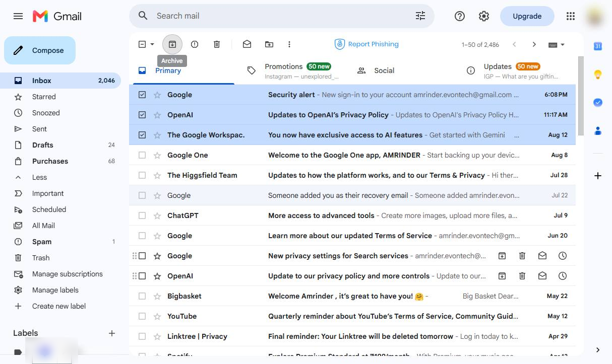Star the Higgsfield Team email
The width and height of the screenshot is (612, 364).
pyautogui.click(x=157, y=175)
